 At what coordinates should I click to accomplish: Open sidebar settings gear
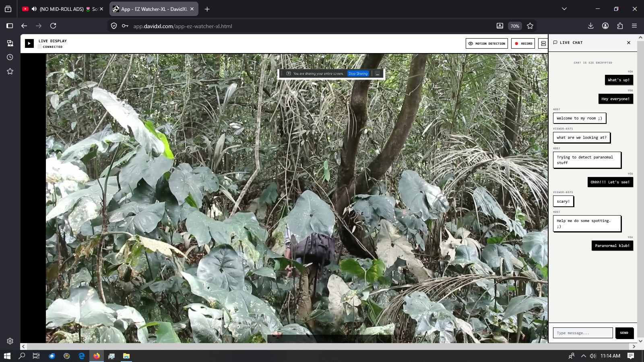click(x=10, y=341)
